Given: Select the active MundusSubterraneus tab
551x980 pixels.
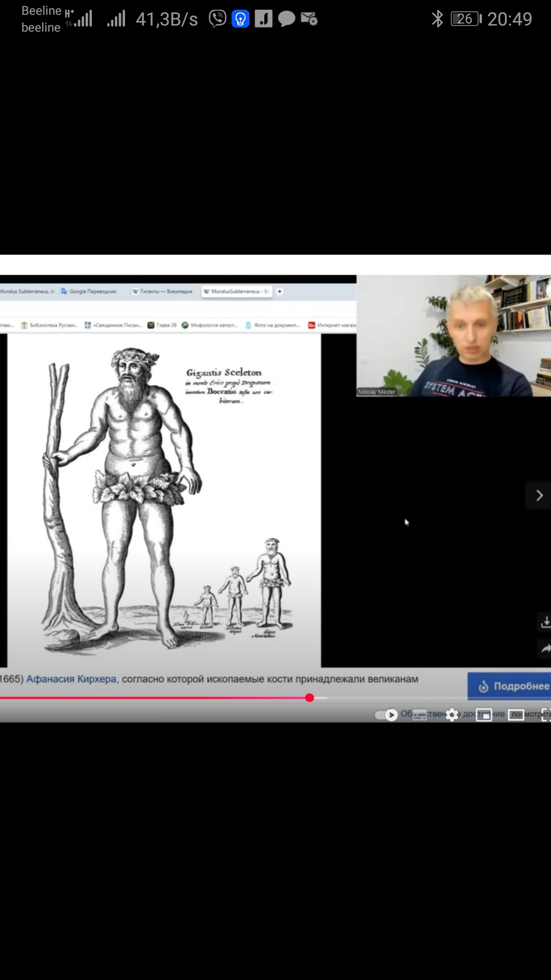Looking at the screenshot, I should [x=236, y=291].
